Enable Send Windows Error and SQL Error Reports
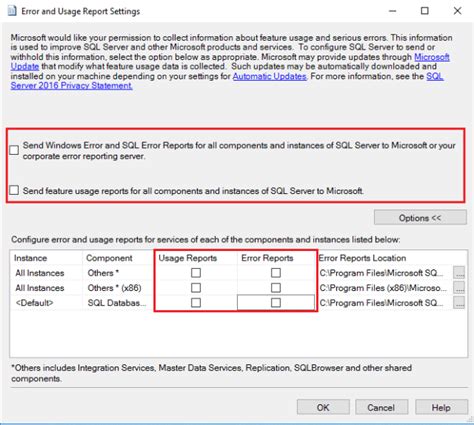The width and height of the screenshot is (474, 425). point(14,150)
